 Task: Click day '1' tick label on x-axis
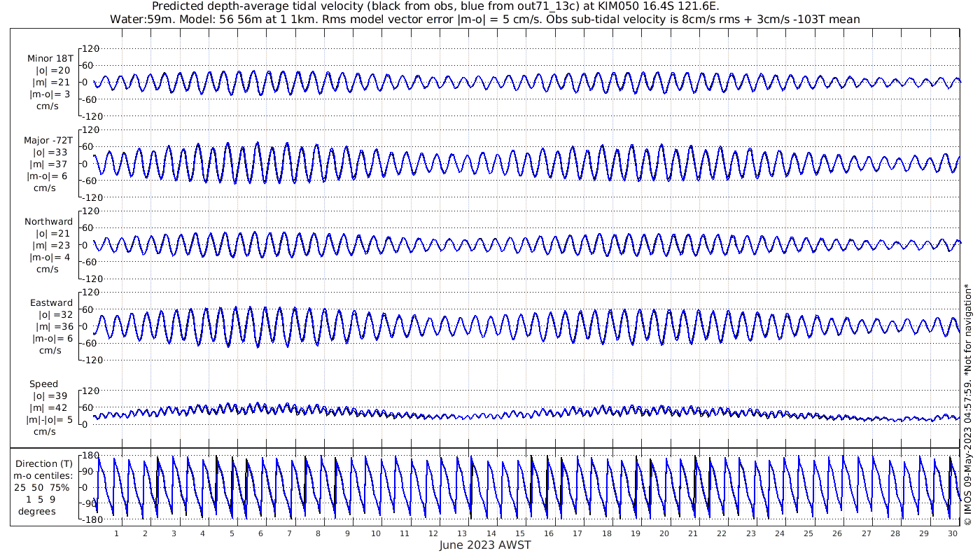(x=116, y=533)
